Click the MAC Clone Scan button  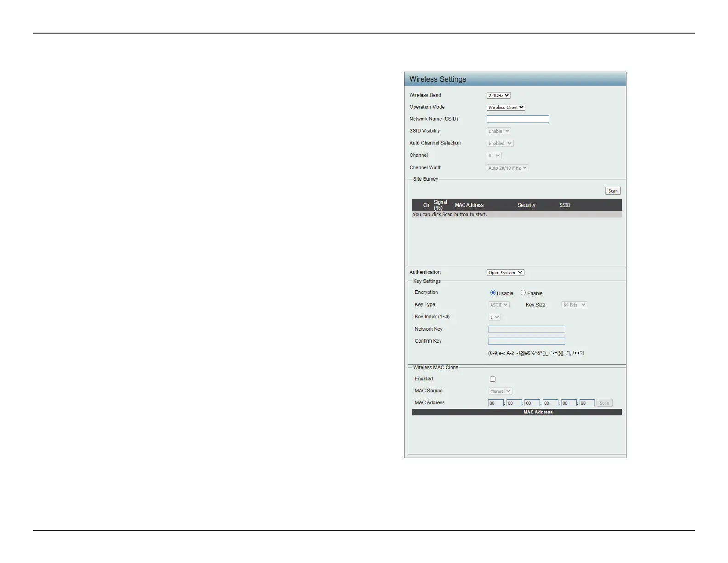click(x=604, y=403)
